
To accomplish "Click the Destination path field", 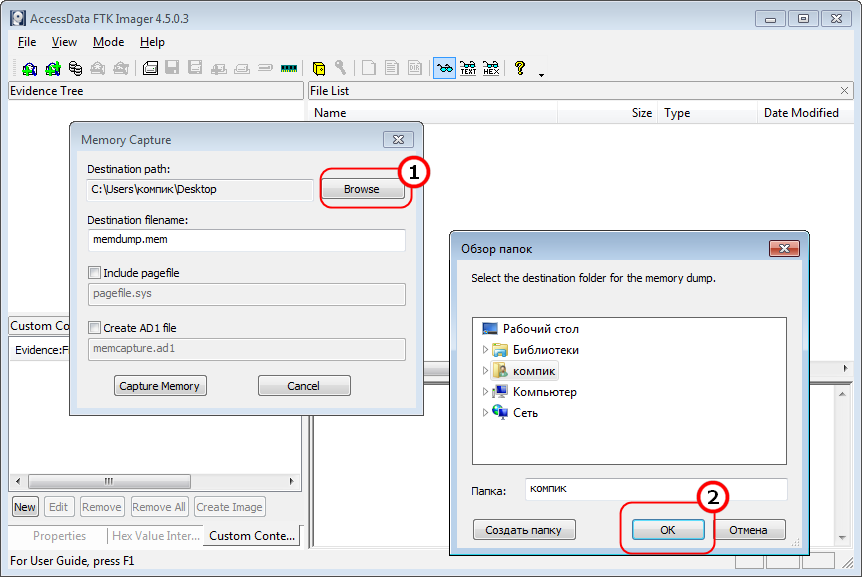I will (200, 190).
